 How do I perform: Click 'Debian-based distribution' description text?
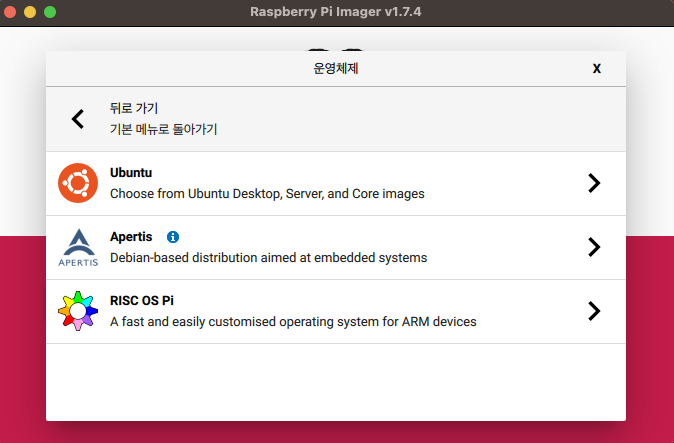(x=269, y=258)
